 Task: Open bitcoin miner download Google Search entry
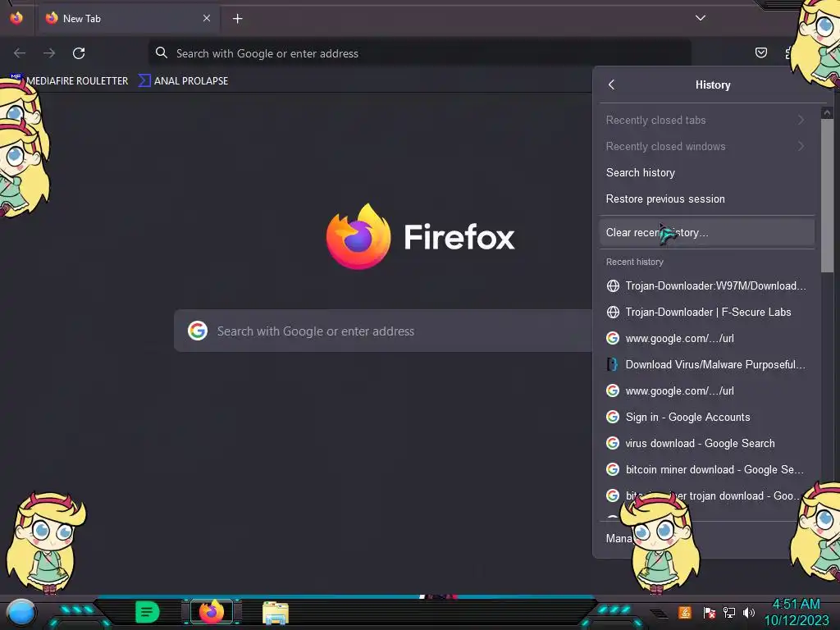tap(706, 469)
